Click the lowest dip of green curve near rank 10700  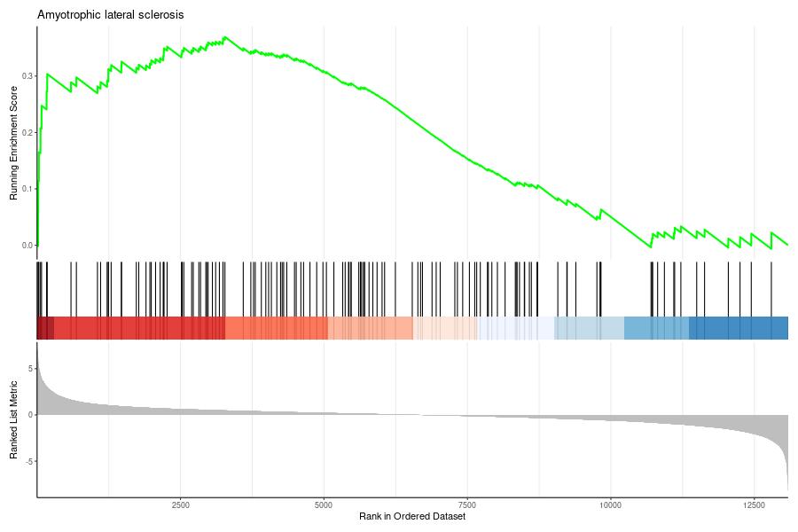tap(650, 246)
